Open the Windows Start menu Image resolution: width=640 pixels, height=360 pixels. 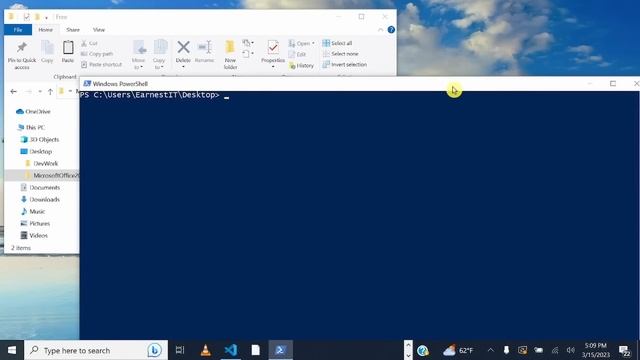click(12, 350)
